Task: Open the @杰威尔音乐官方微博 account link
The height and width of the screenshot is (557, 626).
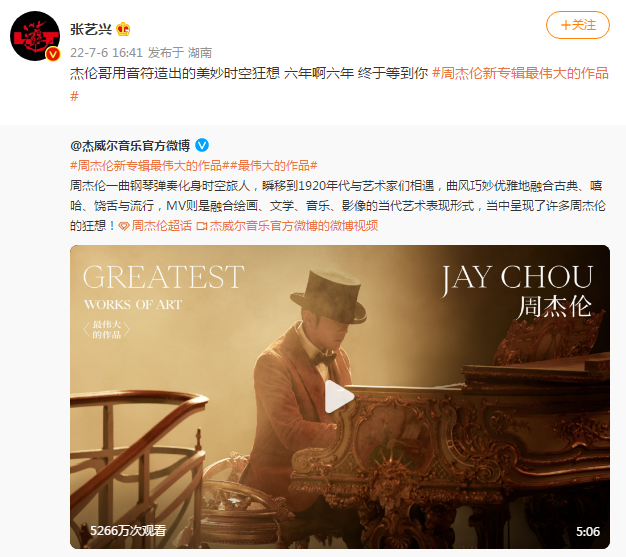Action: coord(130,146)
